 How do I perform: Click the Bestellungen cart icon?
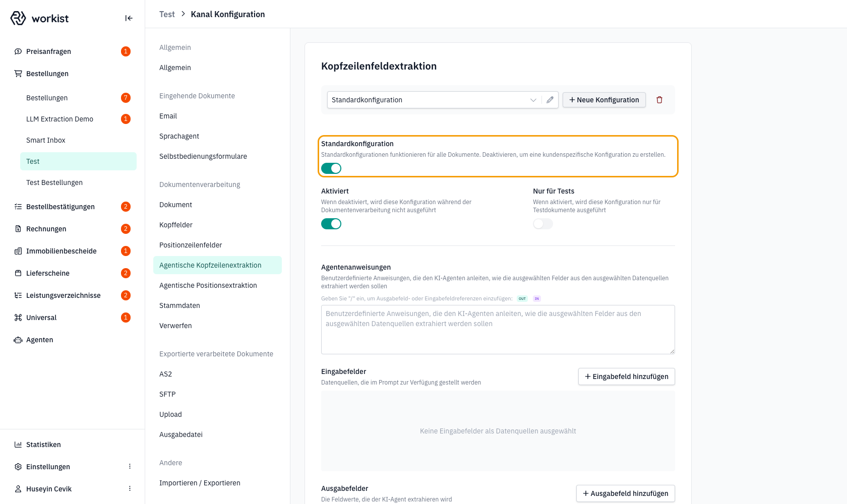(18, 74)
